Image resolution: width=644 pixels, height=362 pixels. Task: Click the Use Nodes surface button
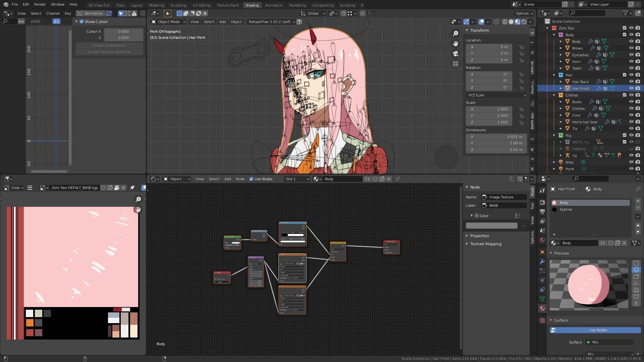[x=595, y=330]
